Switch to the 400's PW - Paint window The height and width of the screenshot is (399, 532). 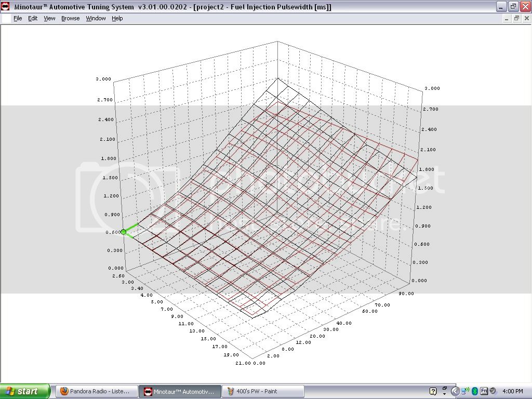(263, 391)
